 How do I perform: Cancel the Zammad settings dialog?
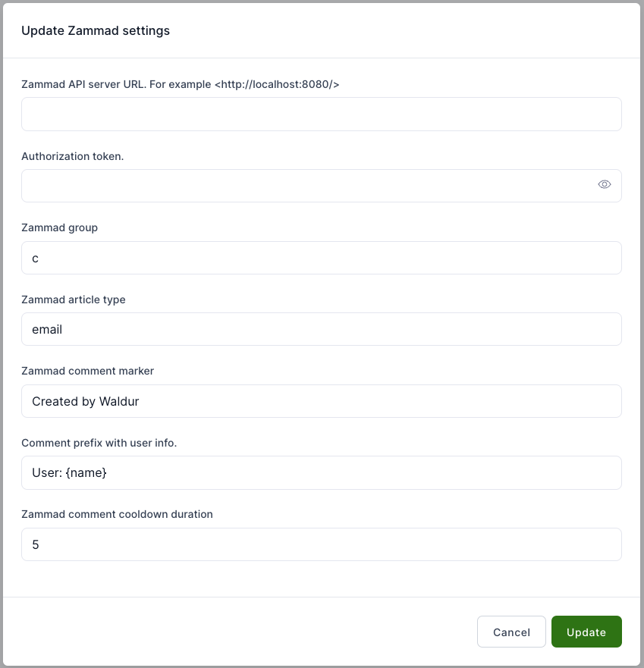tap(511, 632)
